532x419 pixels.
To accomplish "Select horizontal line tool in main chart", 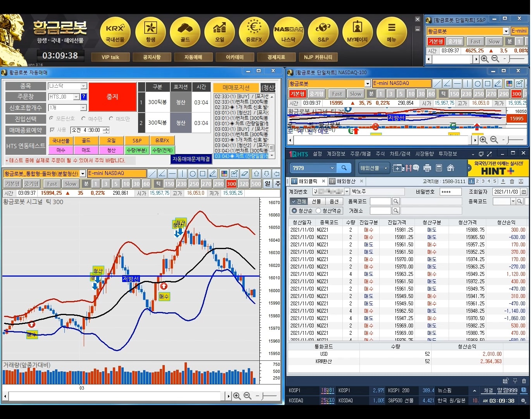I will pyautogui.click(x=173, y=173).
